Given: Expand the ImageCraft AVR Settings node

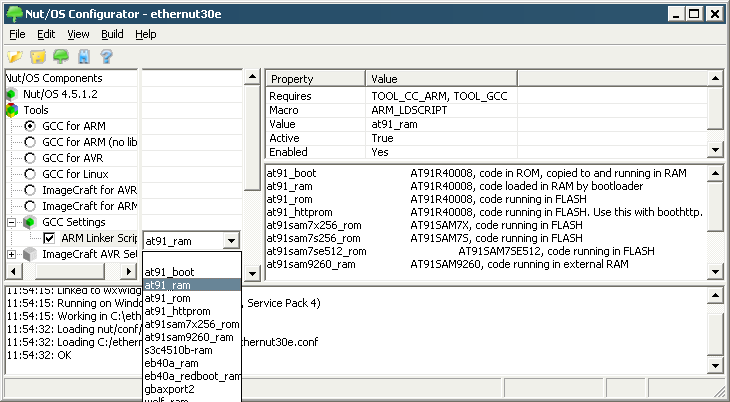Looking at the screenshot, I should tap(12, 254).
